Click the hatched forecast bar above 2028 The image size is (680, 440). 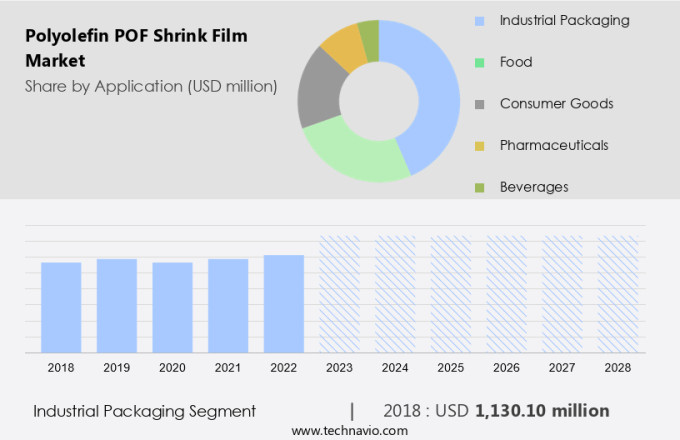coord(617,294)
